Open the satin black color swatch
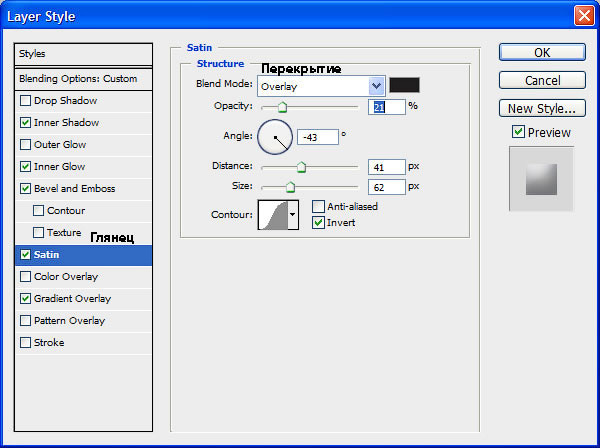600x448 pixels. point(404,85)
